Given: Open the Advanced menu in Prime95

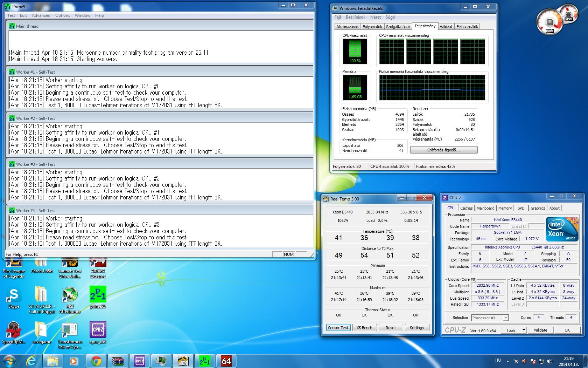Looking at the screenshot, I should pyautogui.click(x=41, y=15).
